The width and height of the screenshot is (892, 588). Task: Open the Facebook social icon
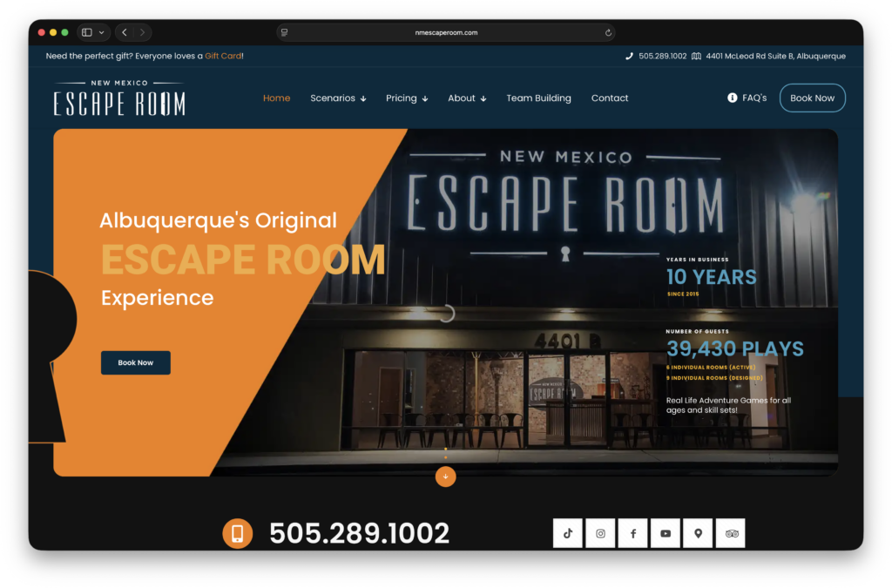(x=632, y=533)
